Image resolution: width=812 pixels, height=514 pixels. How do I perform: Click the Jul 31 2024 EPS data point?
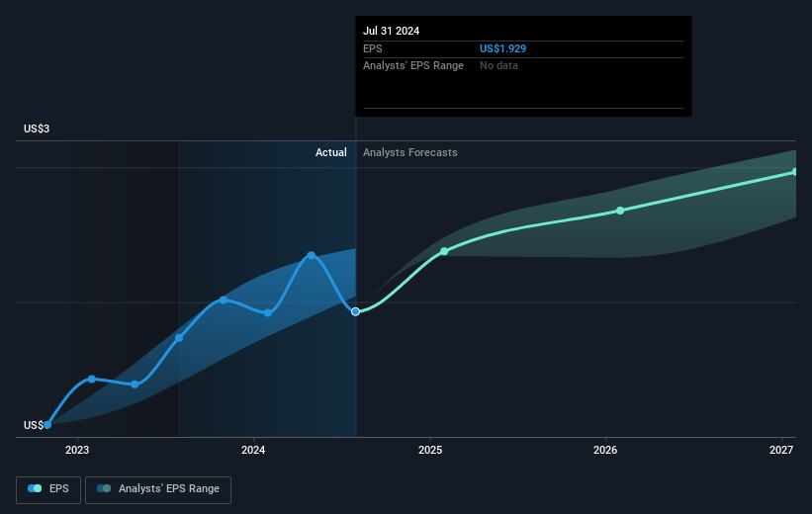355,311
